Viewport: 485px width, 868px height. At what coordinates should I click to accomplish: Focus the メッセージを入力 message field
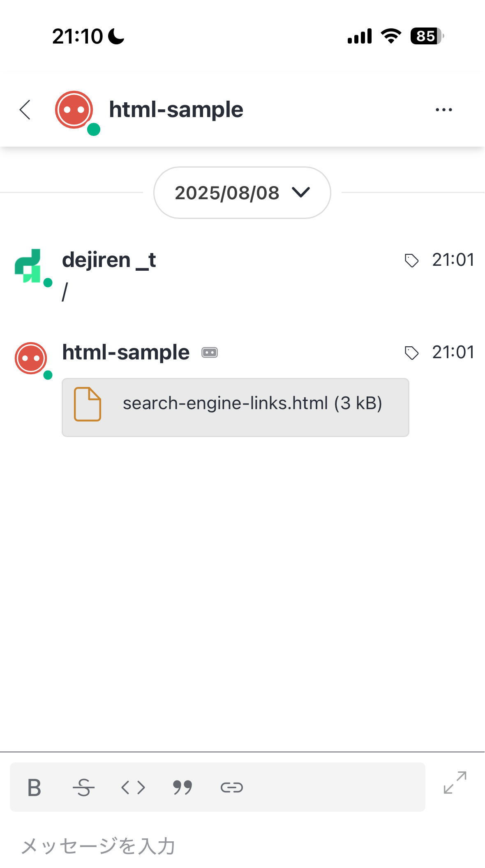242,846
